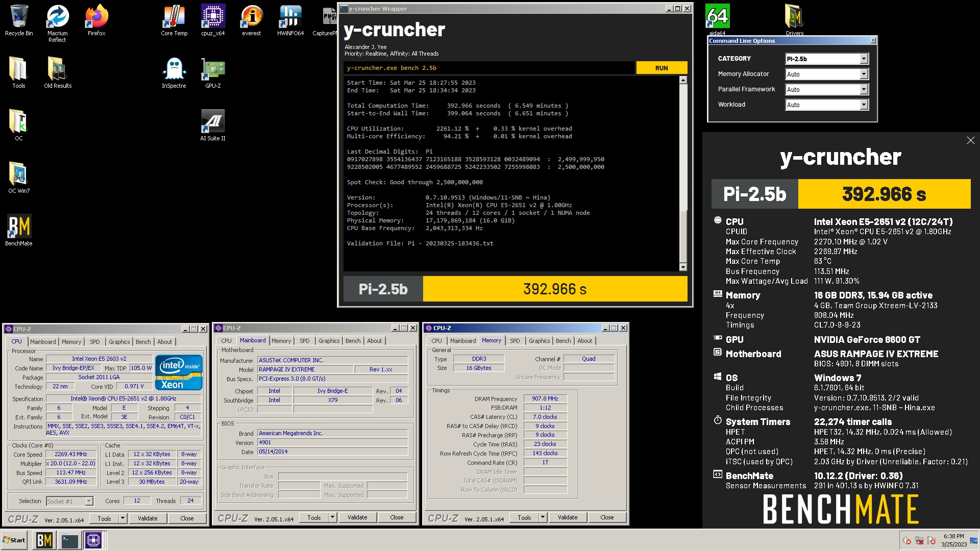Open Graphics tab in middle CPU-Z window

[329, 341]
